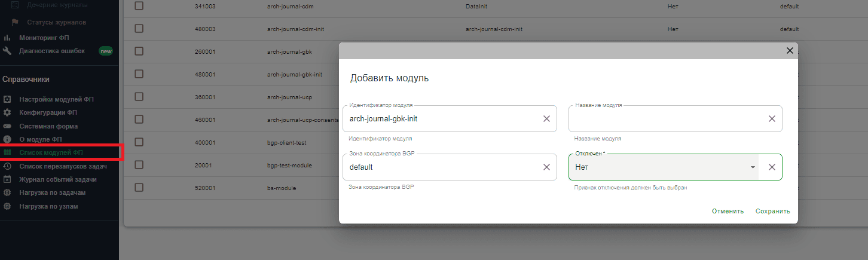Clear the Идентификатор модуля field with X icon
Screen dimensions: 868x260
coord(546,118)
